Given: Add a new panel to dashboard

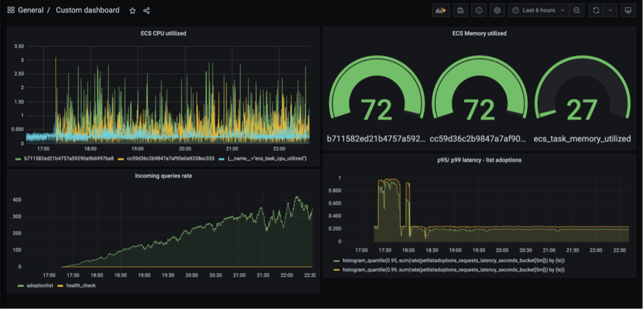Looking at the screenshot, I should (441, 10).
